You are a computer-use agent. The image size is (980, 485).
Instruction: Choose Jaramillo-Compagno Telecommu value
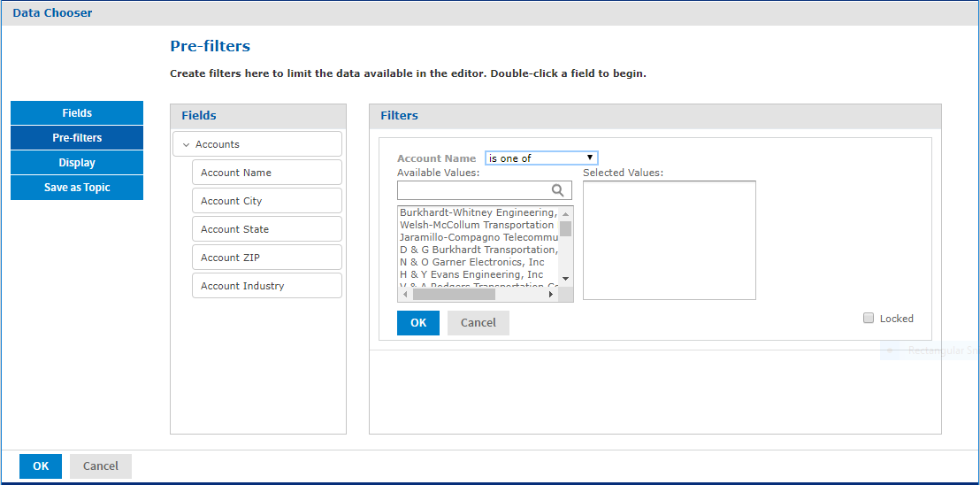click(x=479, y=237)
